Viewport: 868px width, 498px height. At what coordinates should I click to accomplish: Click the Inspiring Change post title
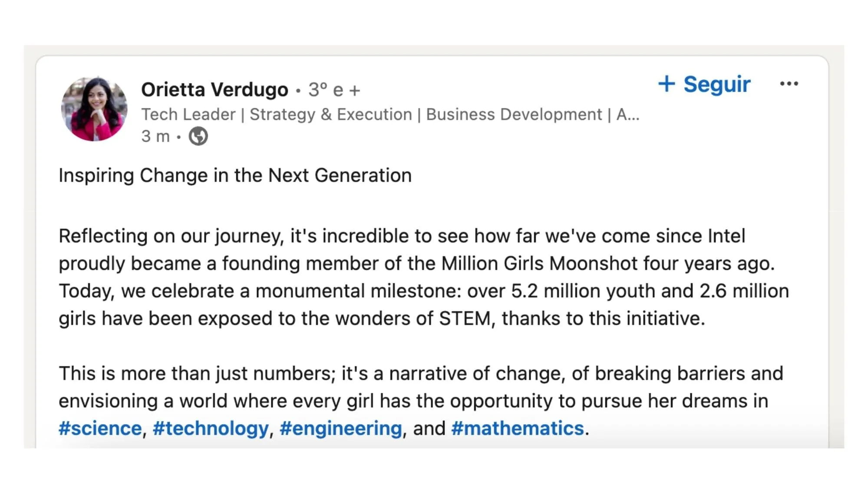235,176
